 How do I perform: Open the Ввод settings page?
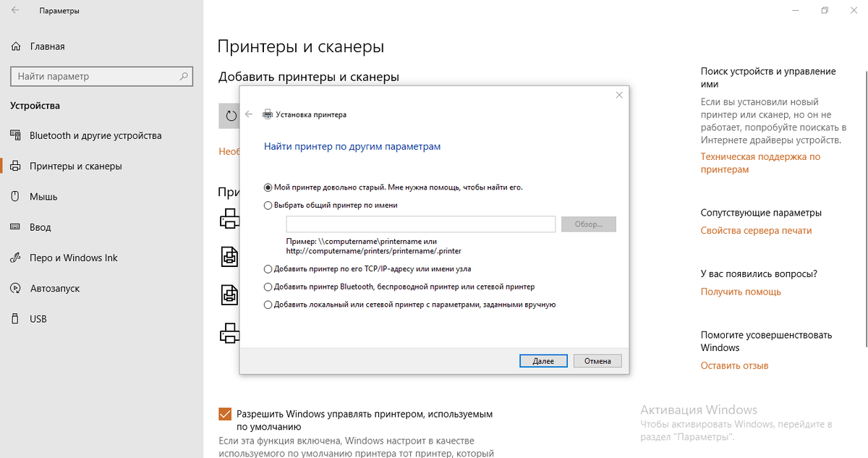pyautogui.click(x=41, y=227)
